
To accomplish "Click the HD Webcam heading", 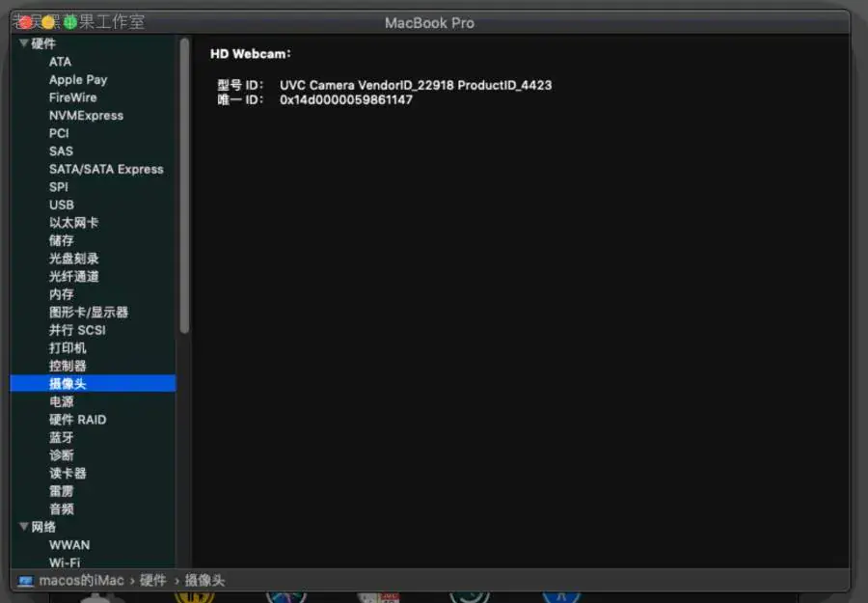I will (251, 54).
